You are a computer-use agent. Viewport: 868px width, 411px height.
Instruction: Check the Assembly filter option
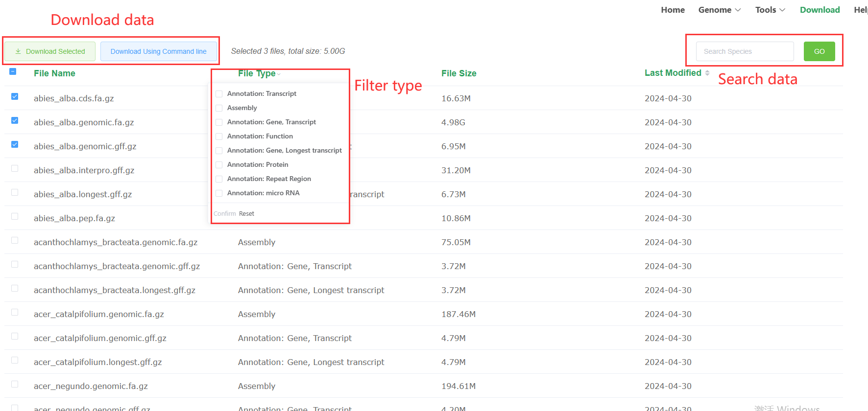pos(219,108)
